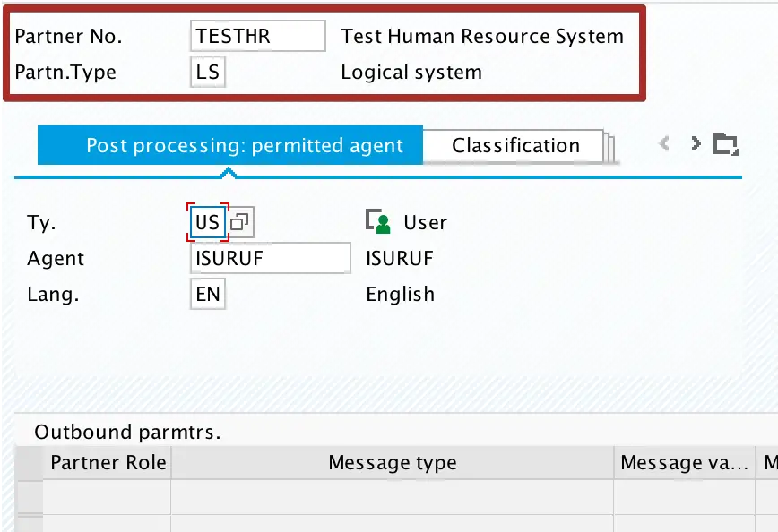This screenshot has height=532, width=778.
Task: Click the English language description
Action: (401, 294)
